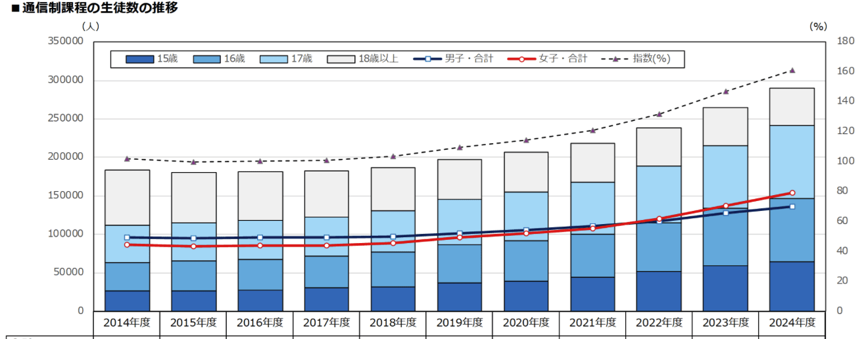Click the 男子 square marker for 2014年度
This screenshot has height=339, width=868.
pos(127,237)
